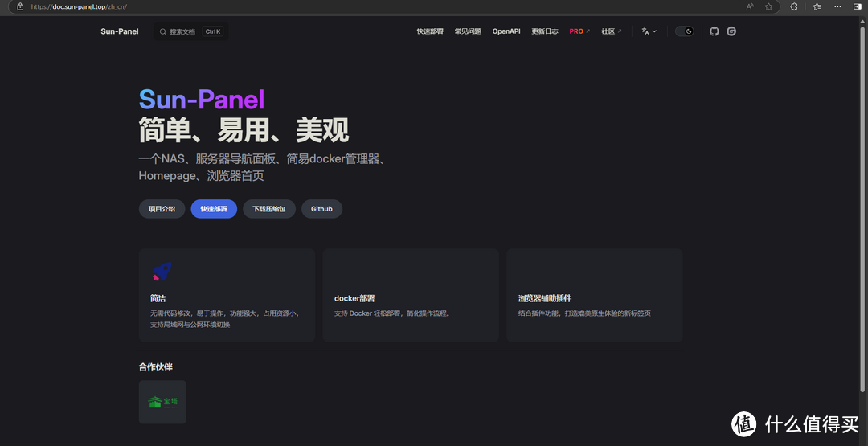Toggle dark mode appearance switch
Screen dimensions: 868x446
685,31
